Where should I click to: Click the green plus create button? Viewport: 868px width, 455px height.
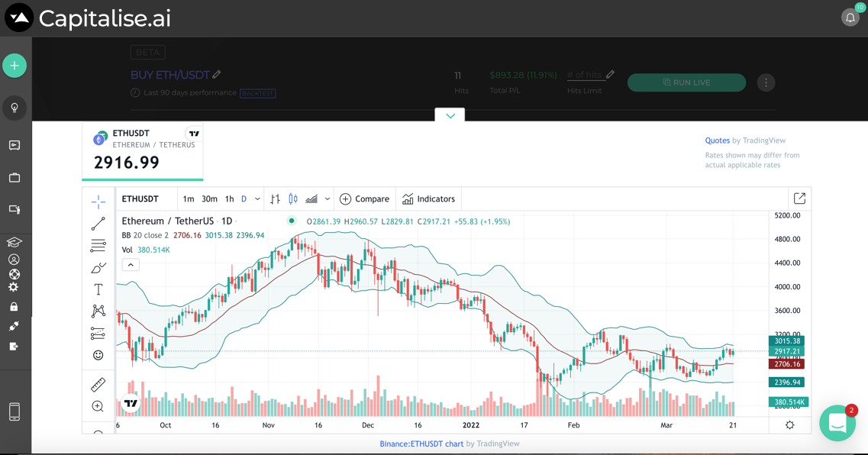(15, 66)
